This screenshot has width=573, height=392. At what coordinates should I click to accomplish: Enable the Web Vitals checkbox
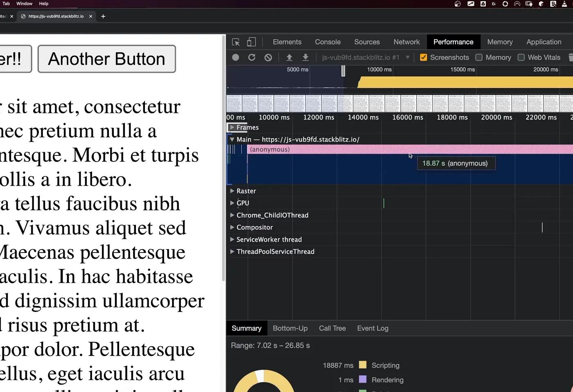coord(521,57)
